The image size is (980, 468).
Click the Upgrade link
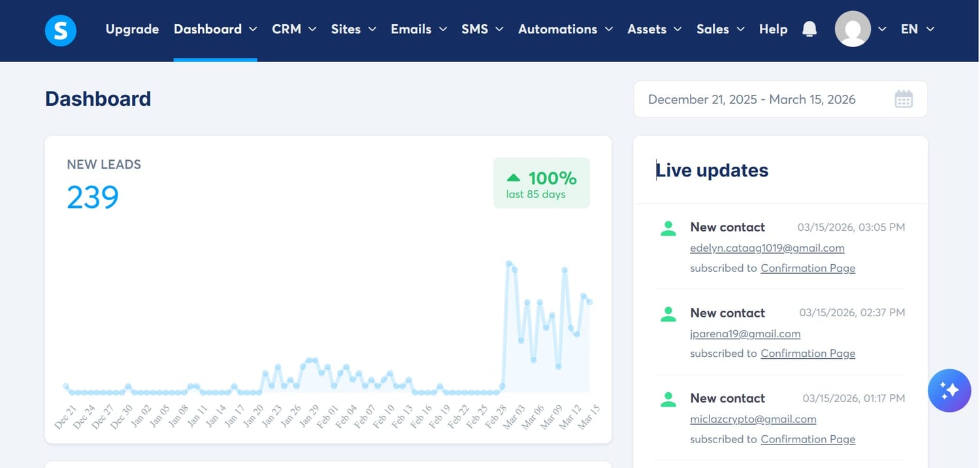pos(132,29)
